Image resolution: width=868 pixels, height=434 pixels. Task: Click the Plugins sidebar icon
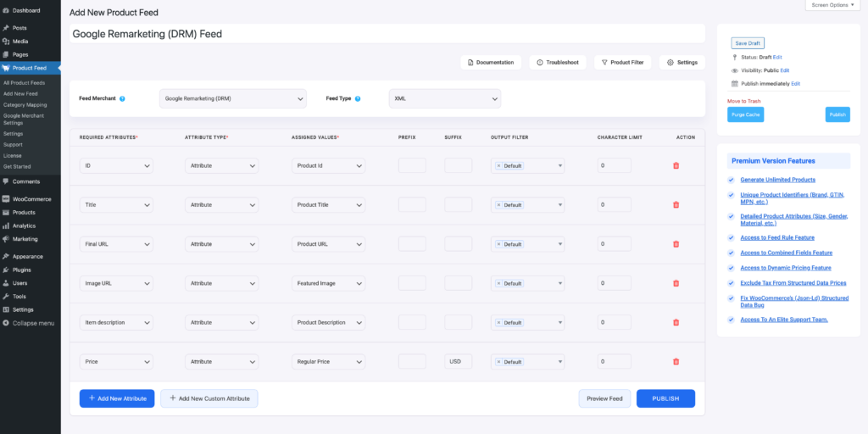pos(6,270)
